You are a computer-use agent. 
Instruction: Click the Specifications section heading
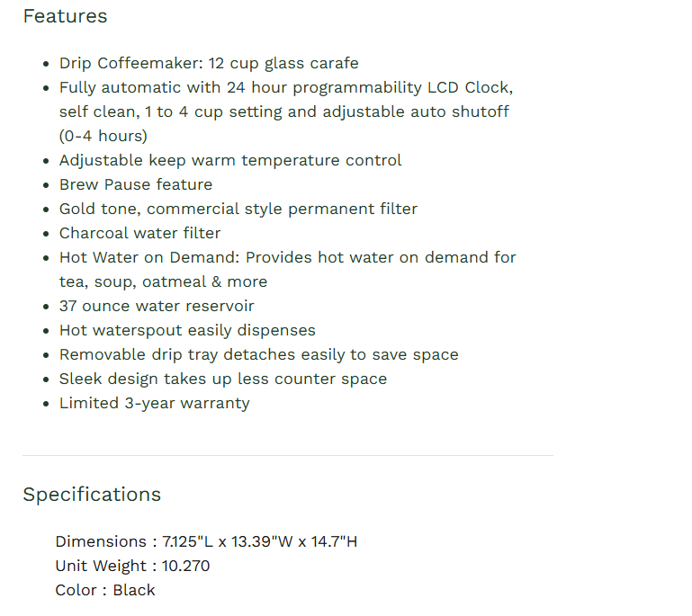[x=92, y=495]
